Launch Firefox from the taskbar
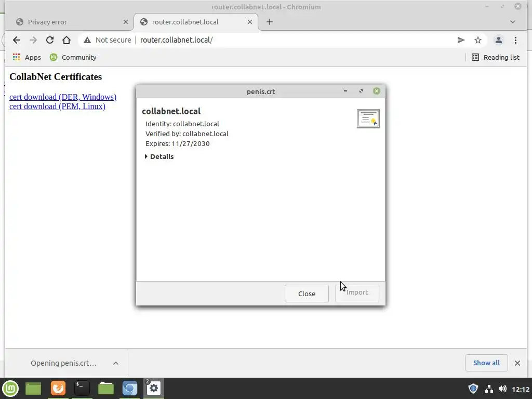The image size is (532, 399). point(58,389)
